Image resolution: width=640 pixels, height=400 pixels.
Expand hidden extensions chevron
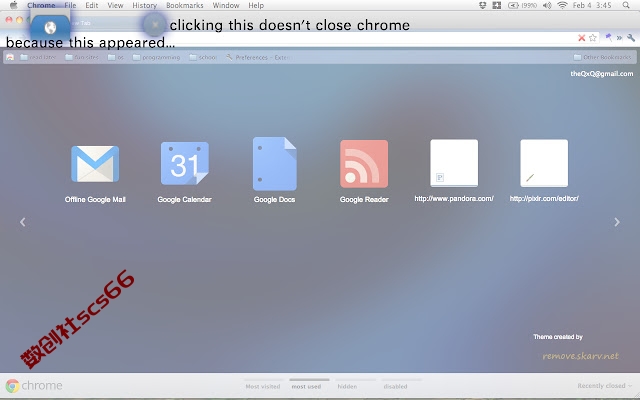click(x=619, y=38)
